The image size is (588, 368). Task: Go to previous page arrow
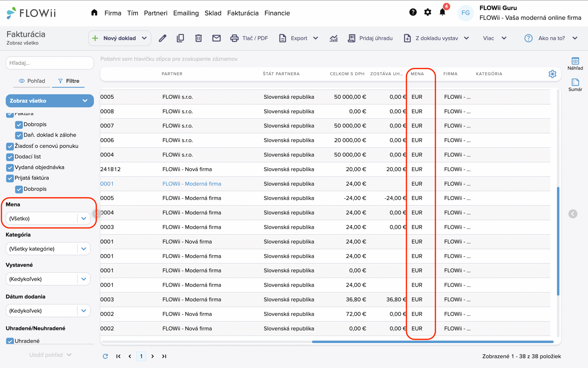click(130, 356)
